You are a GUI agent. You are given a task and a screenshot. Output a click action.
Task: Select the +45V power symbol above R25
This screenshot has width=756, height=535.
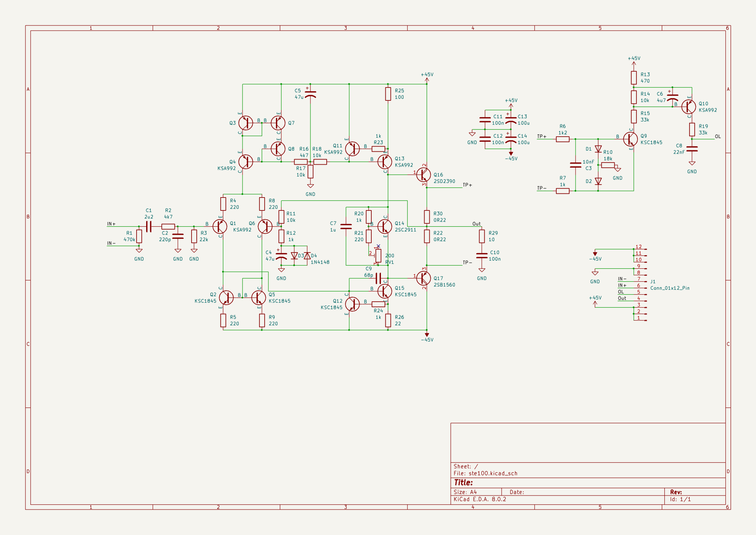coord(427,78)
